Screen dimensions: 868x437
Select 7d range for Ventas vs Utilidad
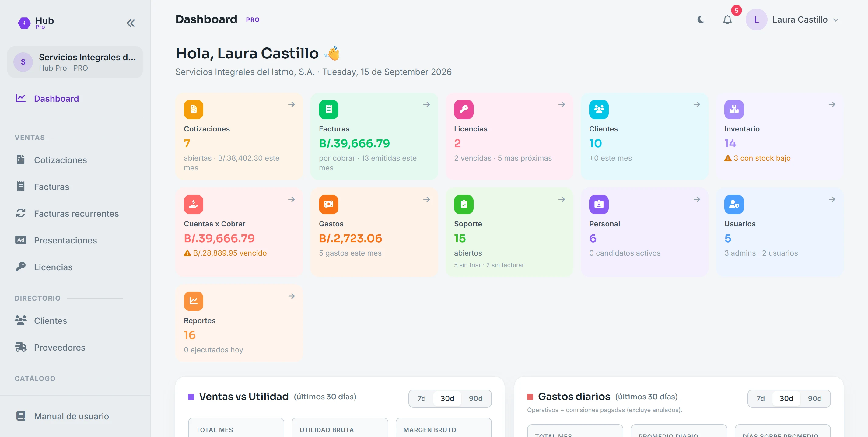pos(422,399)
